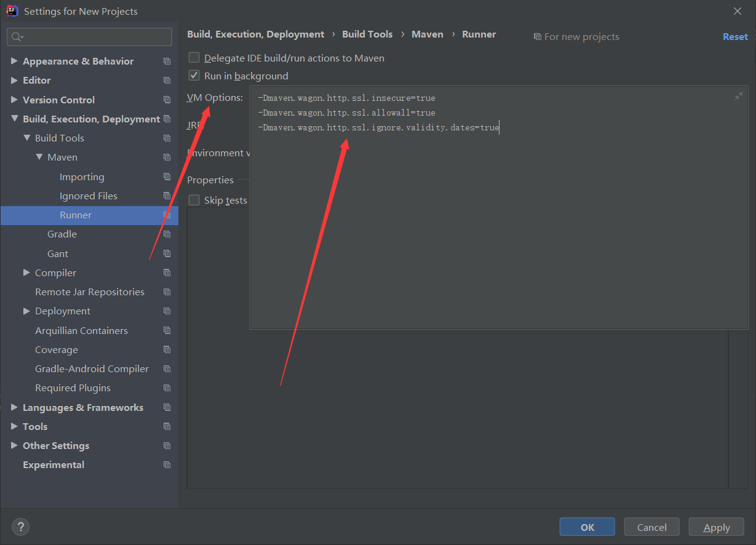Expand the Compiler node

click(26, 272)
